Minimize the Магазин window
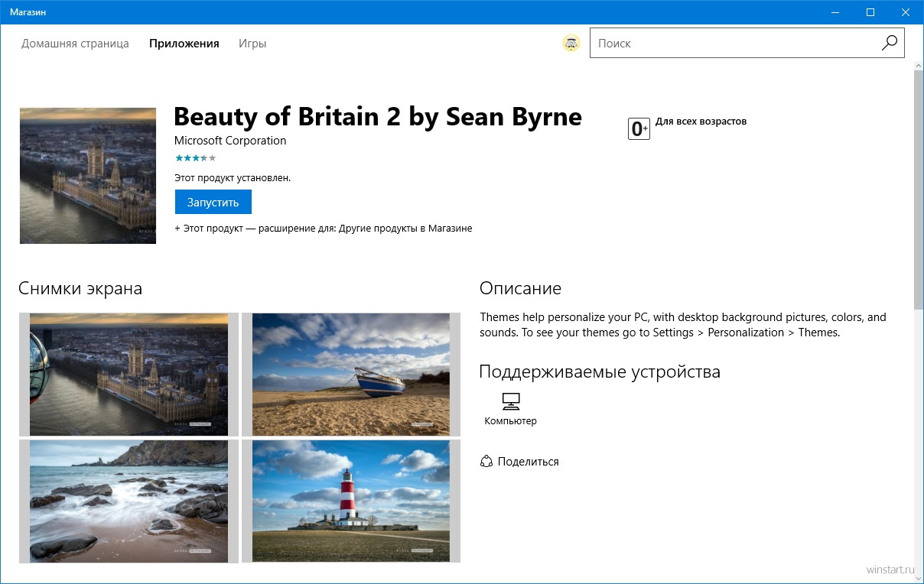The image size is (924, 584). 835,11
